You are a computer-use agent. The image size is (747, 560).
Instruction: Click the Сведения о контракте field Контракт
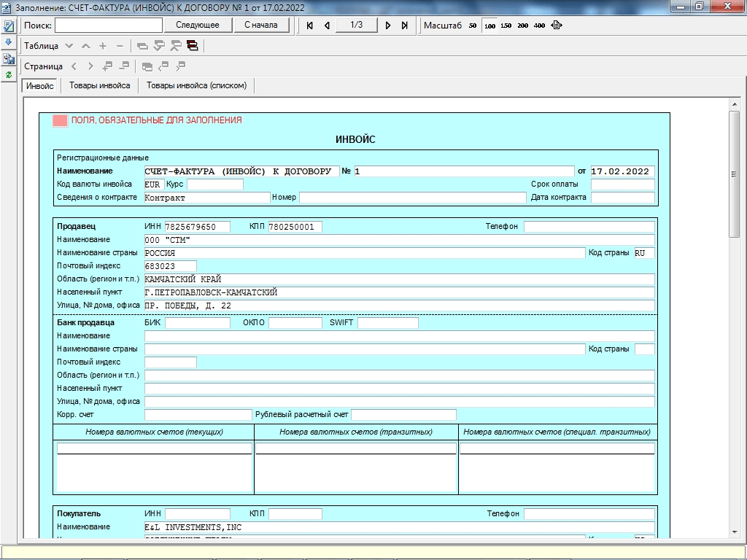[206, 197]
